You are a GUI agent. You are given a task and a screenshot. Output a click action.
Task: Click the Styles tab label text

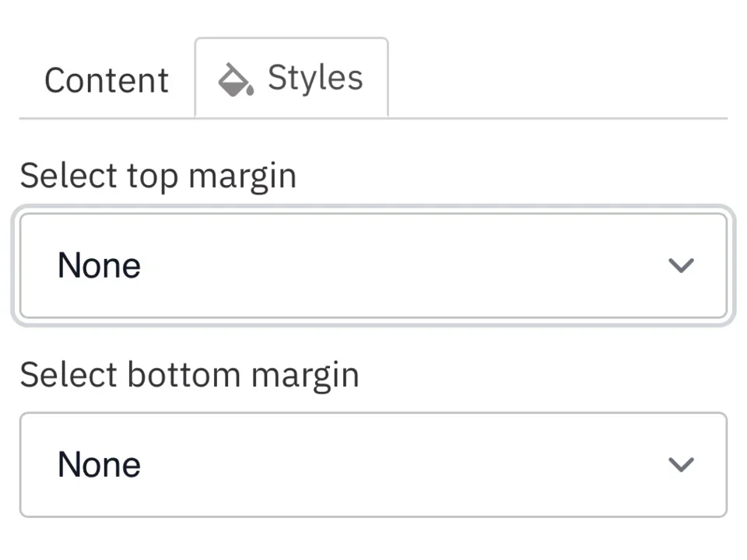314,77
